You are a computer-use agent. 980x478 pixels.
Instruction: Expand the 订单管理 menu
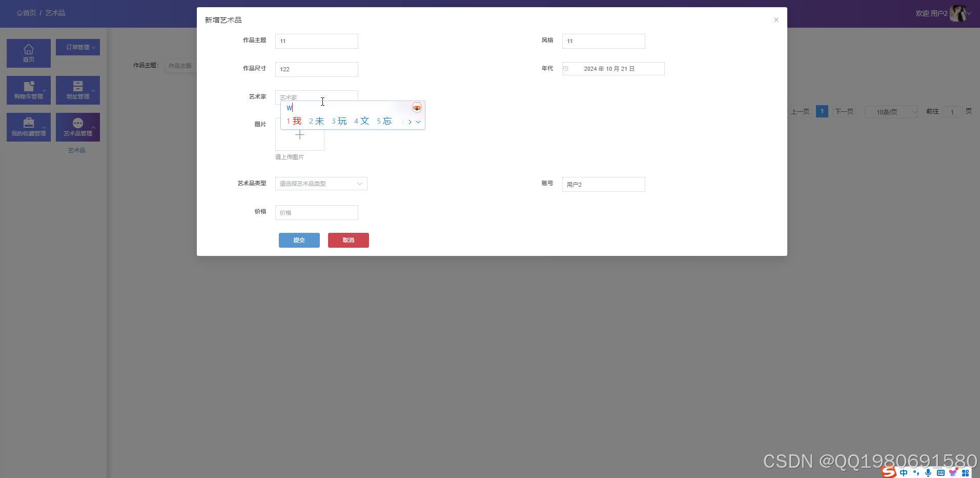78,47
